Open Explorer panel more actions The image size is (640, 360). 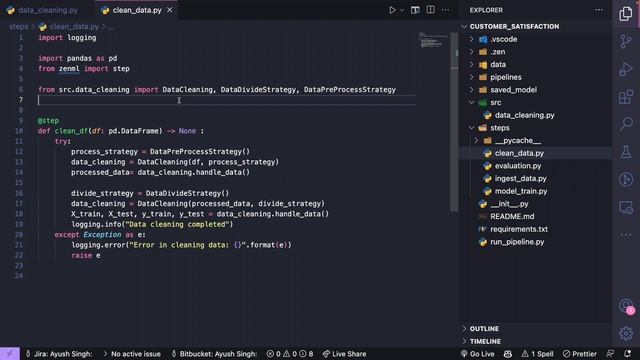[x=599, y=10]
